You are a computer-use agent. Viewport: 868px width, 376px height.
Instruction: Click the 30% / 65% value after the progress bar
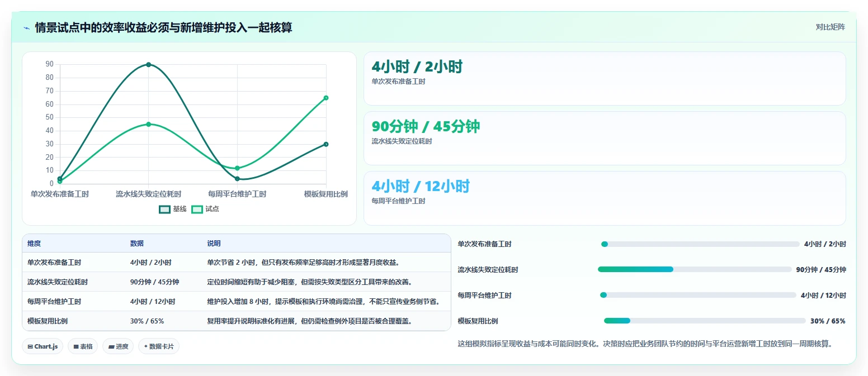point(828,321)
